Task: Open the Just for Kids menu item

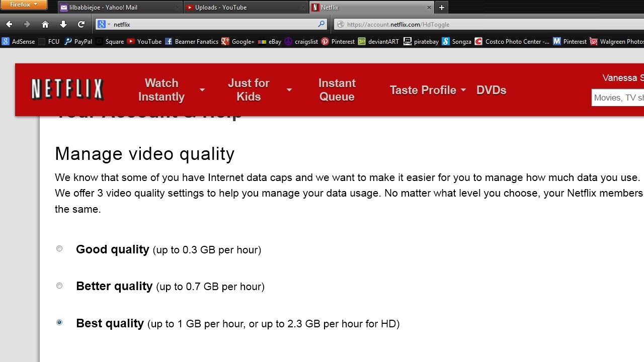Action: coord(249,90)
